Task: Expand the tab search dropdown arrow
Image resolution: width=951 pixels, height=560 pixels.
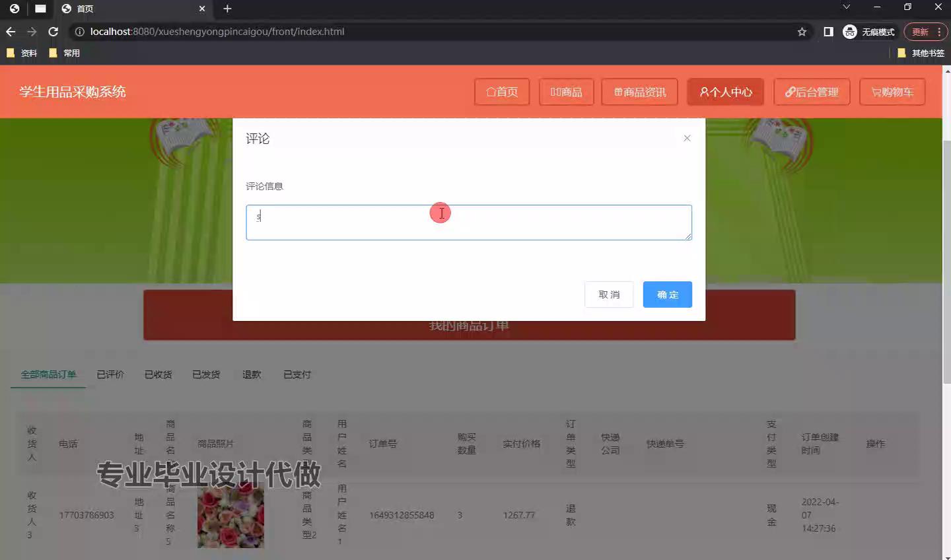Action: pos(846,7)
